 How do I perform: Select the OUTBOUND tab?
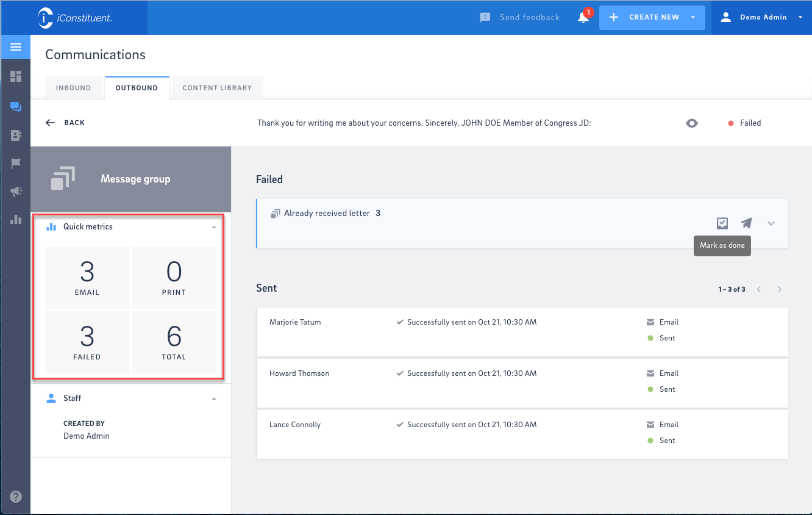coord(137,88)
